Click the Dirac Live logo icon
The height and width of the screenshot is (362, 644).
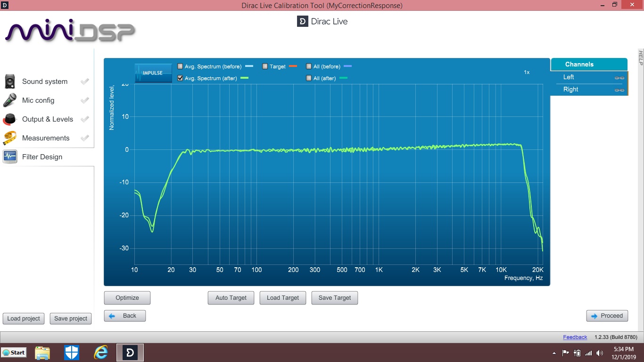pyautogui.click(x=302, y=21)
